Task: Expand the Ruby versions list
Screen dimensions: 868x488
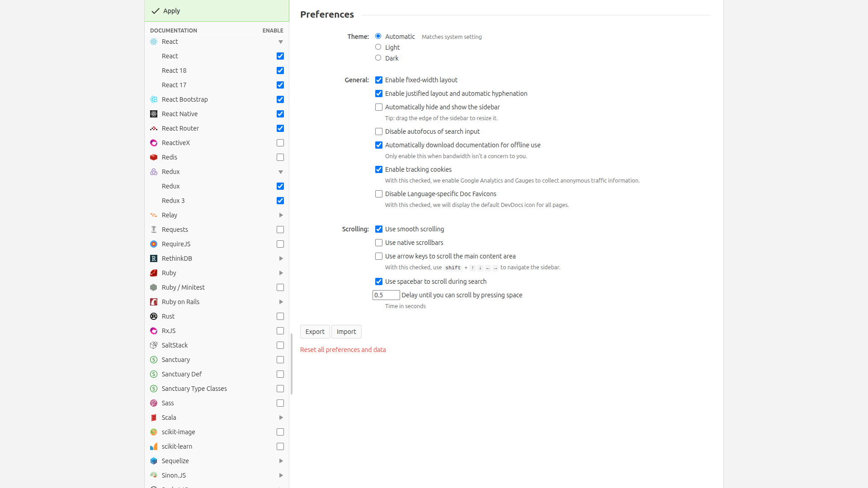Action: click(281, 273)
